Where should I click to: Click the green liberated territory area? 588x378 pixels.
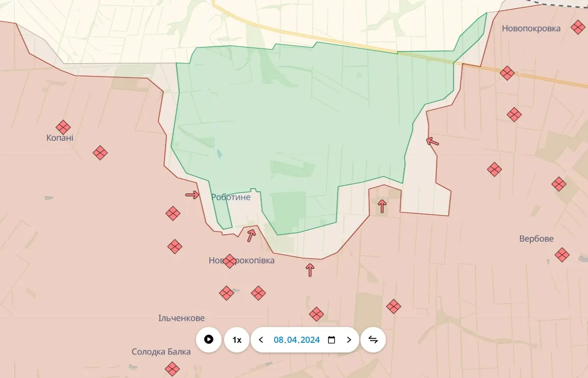click(306, 117)
